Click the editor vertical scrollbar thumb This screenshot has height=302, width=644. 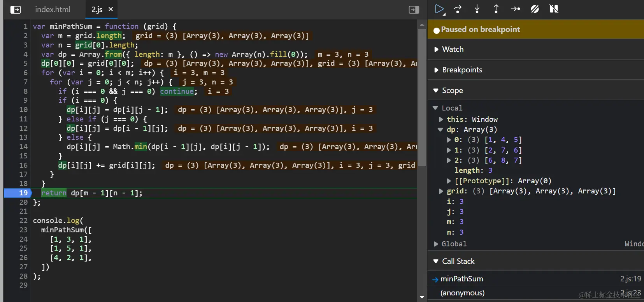[x=422, y=97]
